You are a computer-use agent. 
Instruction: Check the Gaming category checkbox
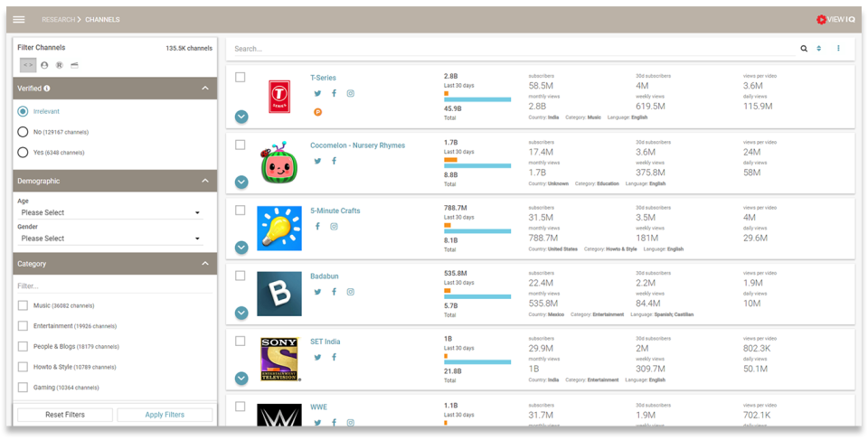(23, 388)
